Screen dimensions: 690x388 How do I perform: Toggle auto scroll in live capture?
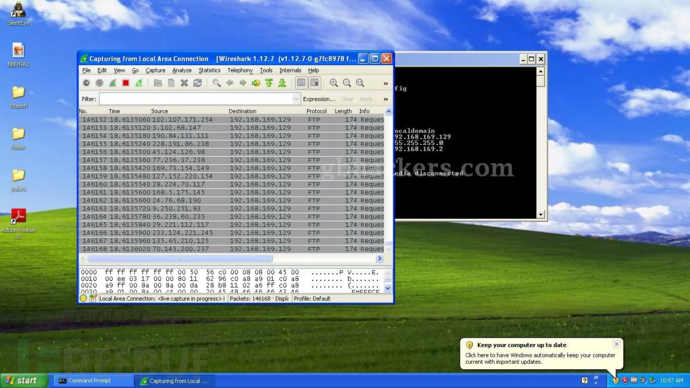coord(314,83)
